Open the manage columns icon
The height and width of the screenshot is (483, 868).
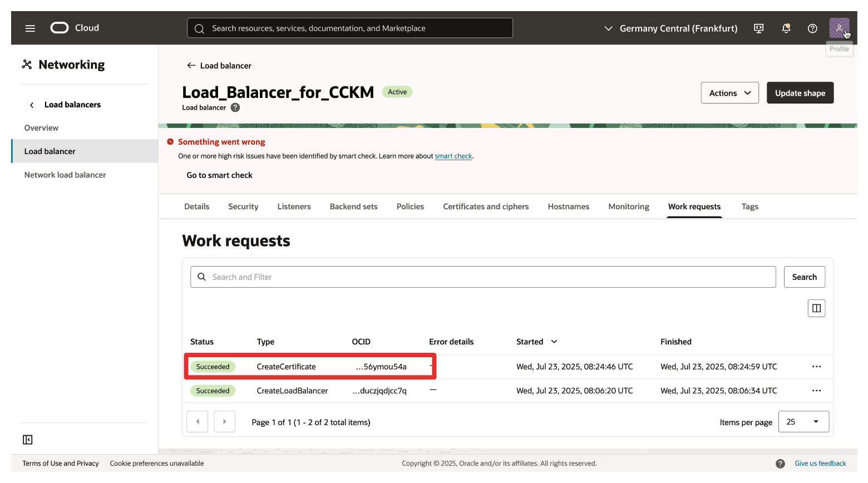point(816,308)
